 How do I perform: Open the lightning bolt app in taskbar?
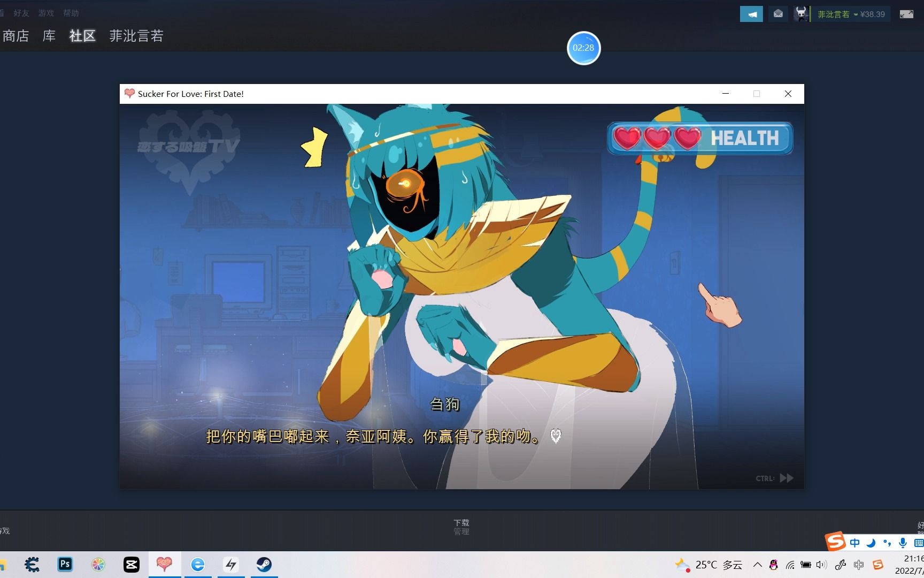click(x=231, y=565)
